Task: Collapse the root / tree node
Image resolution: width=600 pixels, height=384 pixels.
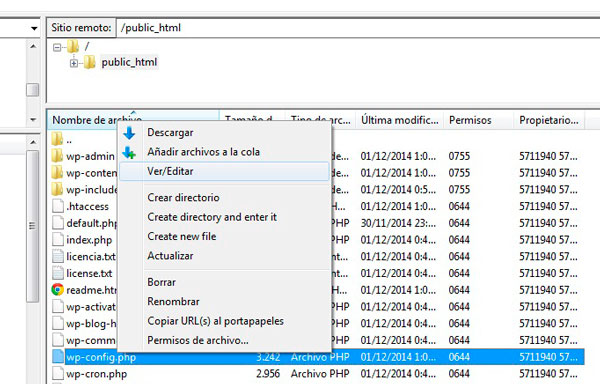Action: [57, 47]
